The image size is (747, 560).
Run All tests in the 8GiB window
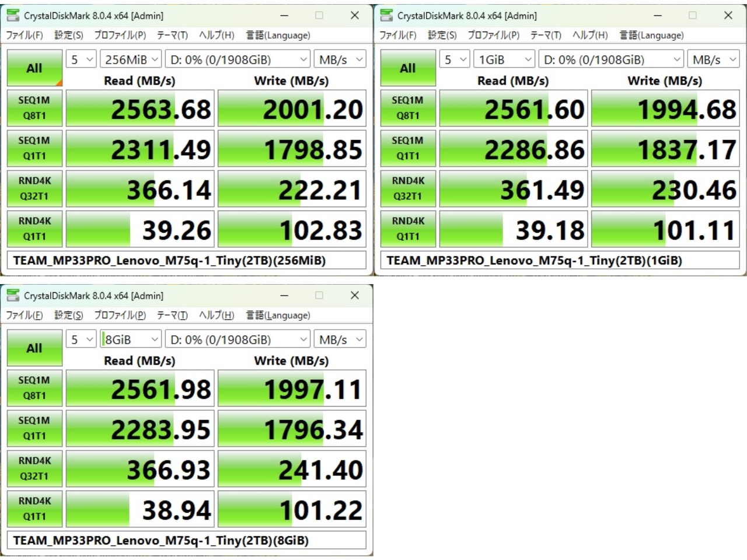tap(34, 348)
